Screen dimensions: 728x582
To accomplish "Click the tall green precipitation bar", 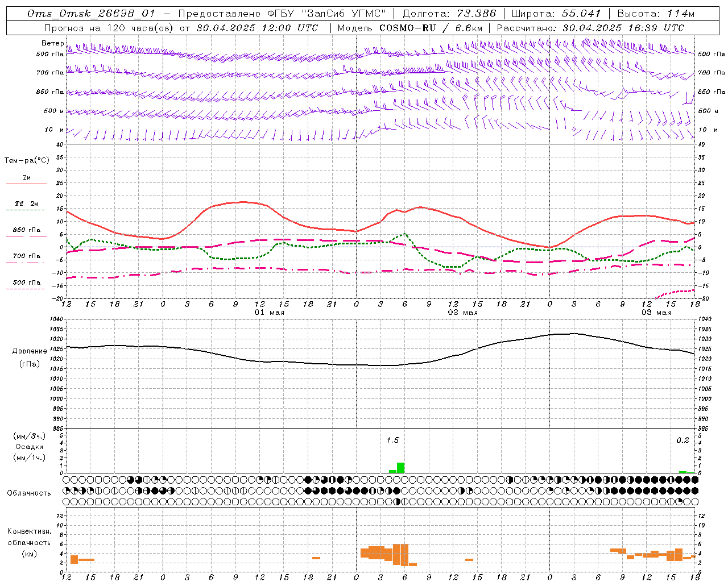I will point(401,468).
